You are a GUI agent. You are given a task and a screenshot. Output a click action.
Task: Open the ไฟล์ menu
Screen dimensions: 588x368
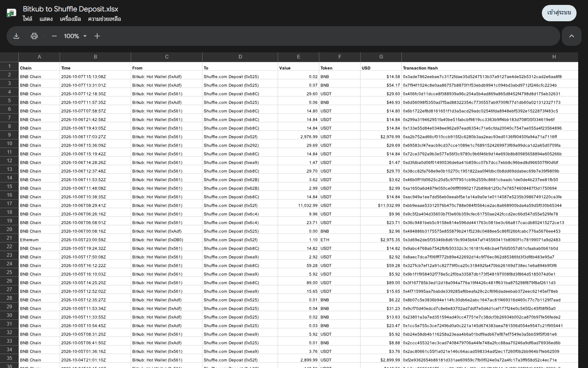(x=27, y=19)
